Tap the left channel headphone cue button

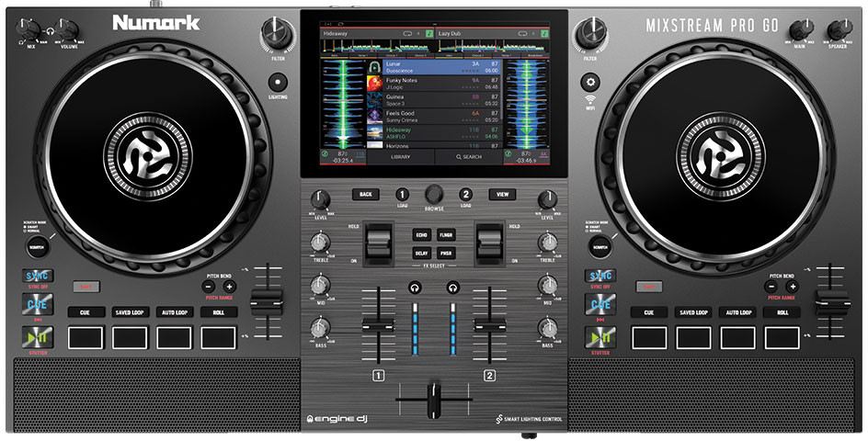pyautogui.click(x=416, y=288)
